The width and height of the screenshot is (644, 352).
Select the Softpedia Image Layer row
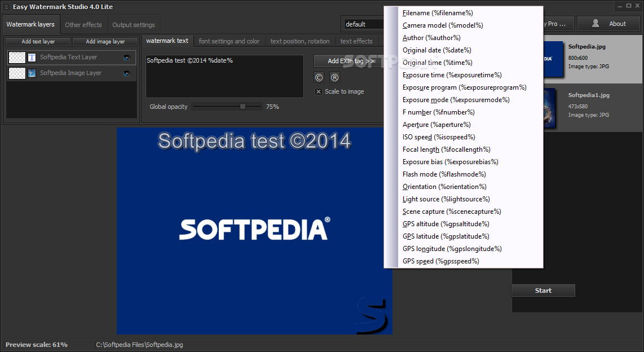(x=72, y=73)
